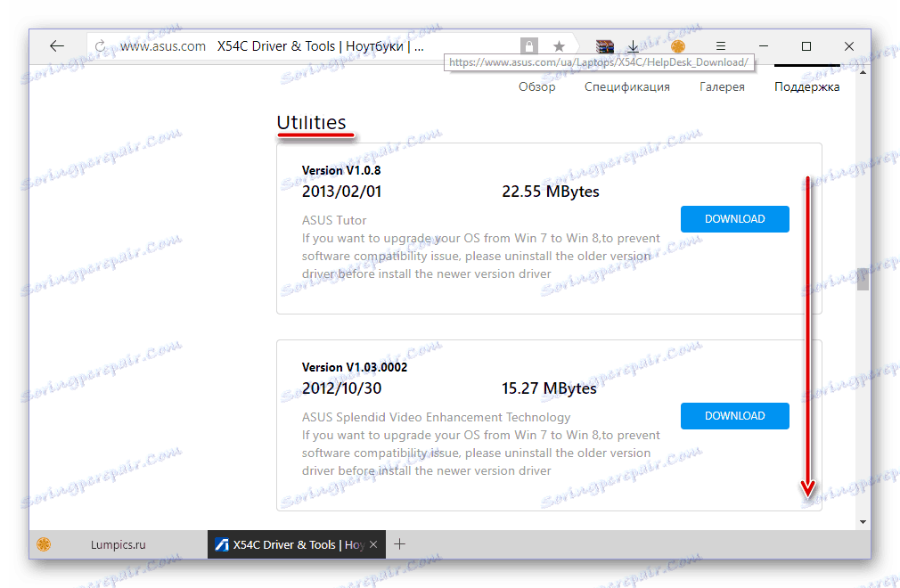The image size is (900, 588).
Task: Click the orange extension icon in toolbar
Action: tap(678, 46)
